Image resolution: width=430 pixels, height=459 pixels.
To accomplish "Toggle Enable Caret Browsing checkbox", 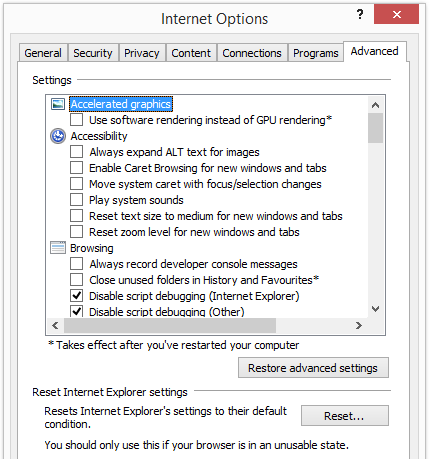I will click(x=77, y=168).
